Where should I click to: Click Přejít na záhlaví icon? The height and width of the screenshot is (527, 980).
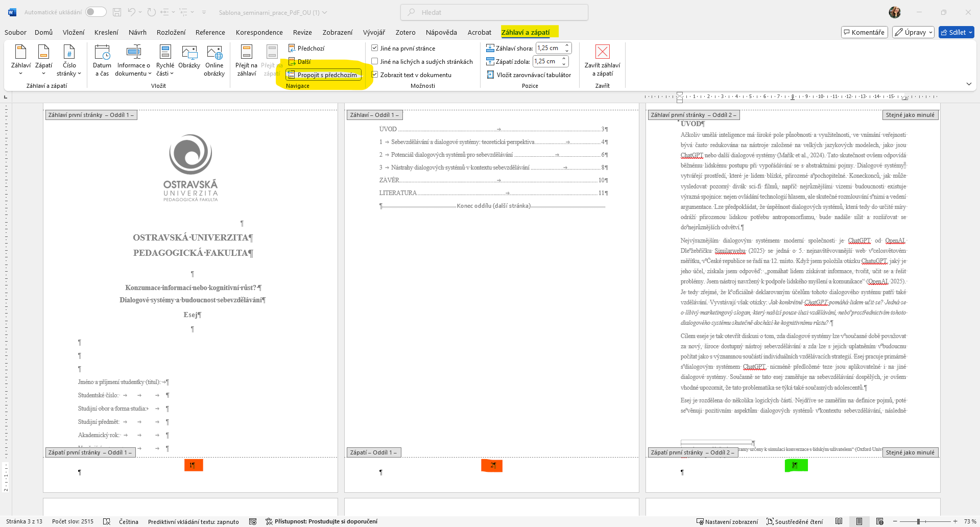point(246,53)
